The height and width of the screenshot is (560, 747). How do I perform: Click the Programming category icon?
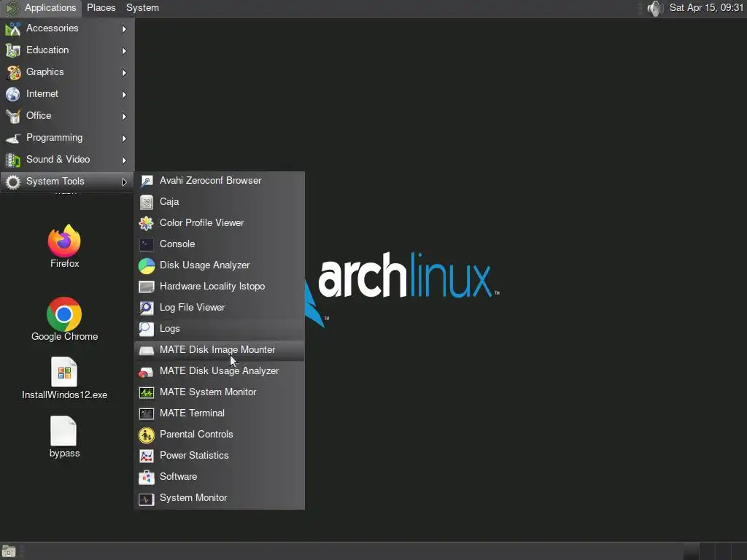point(13,138)
